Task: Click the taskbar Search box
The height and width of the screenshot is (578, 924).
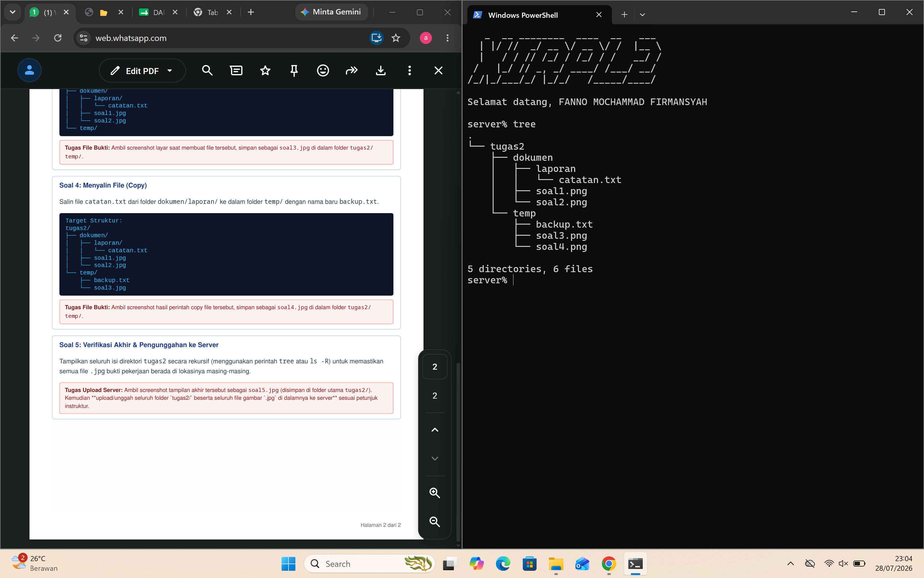Action: [370, 564]
